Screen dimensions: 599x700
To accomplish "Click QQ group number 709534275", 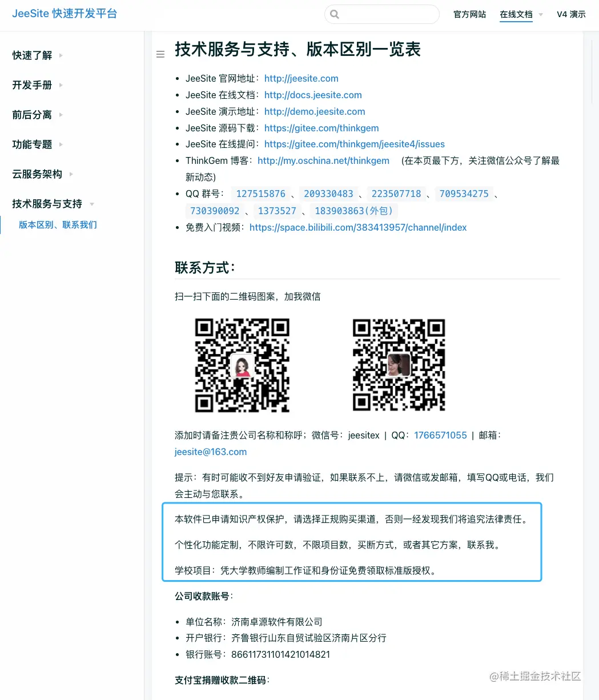I will [x=464, y=194].
